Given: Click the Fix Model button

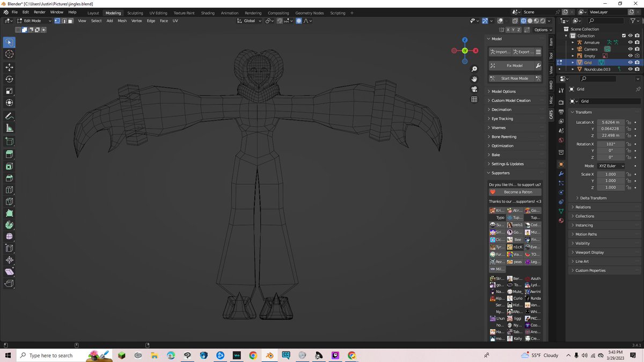Looking at the screenshot, I should tap(511, 65).
